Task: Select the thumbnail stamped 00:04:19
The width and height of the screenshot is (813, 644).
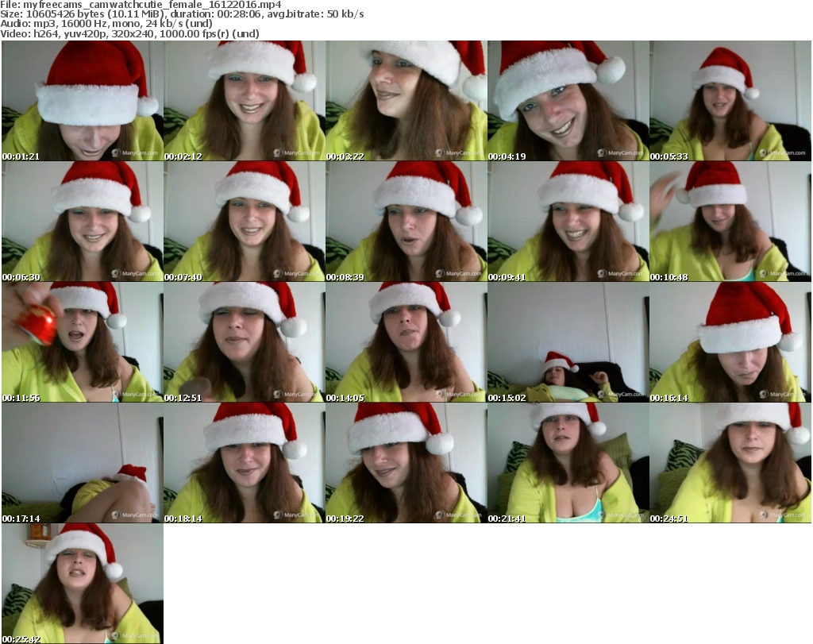Action: point(568,101)
